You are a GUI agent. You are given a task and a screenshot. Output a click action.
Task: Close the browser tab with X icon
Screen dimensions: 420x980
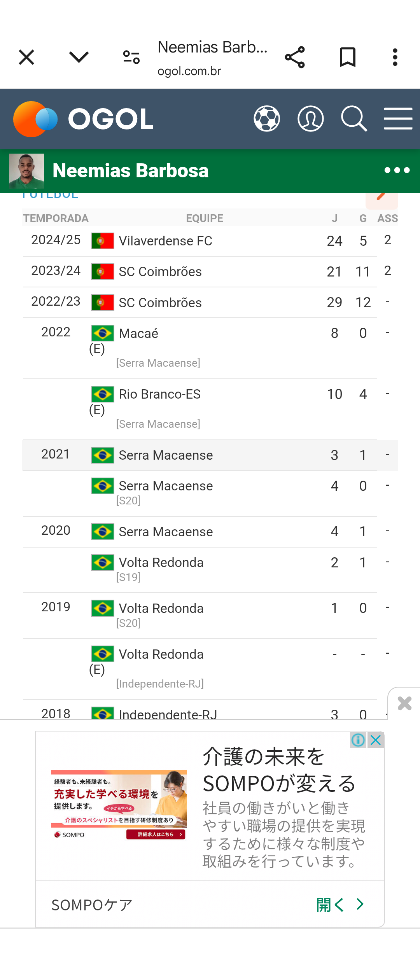coord(26,58)
